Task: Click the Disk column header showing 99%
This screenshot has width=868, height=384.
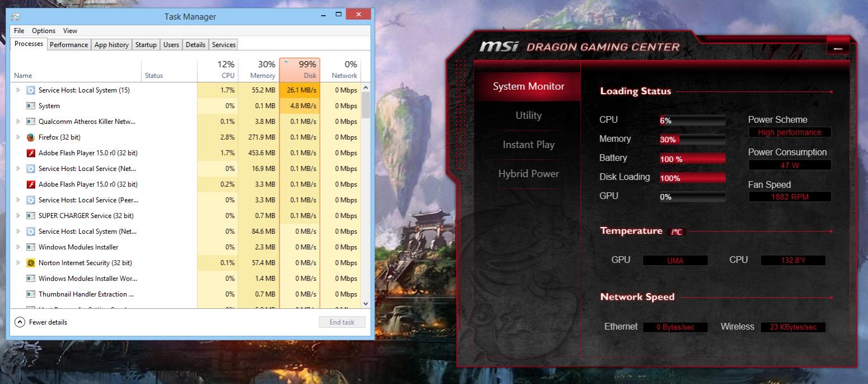Action: point(300,70)
